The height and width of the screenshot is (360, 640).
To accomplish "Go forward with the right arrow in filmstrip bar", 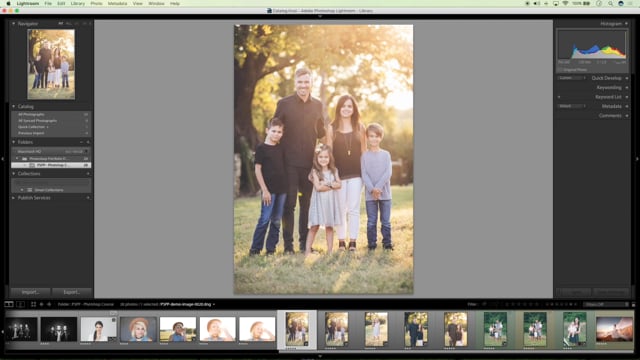I will pyautogui.click(x=49, y=304).
